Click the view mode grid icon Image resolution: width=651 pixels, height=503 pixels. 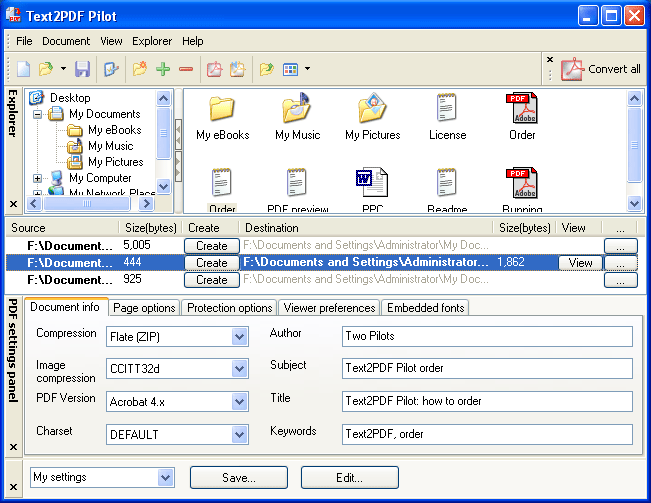tap(290, 69)
